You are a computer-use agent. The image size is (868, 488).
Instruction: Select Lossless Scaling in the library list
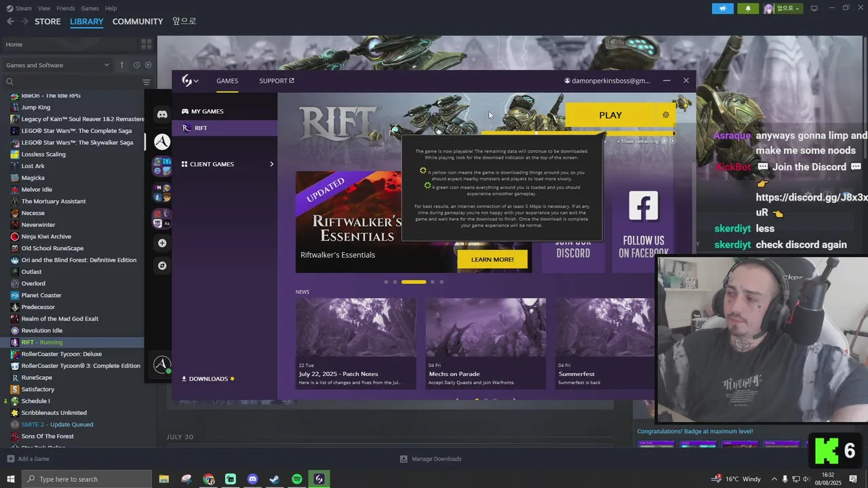pyautogui.click(x=43, y=154)
